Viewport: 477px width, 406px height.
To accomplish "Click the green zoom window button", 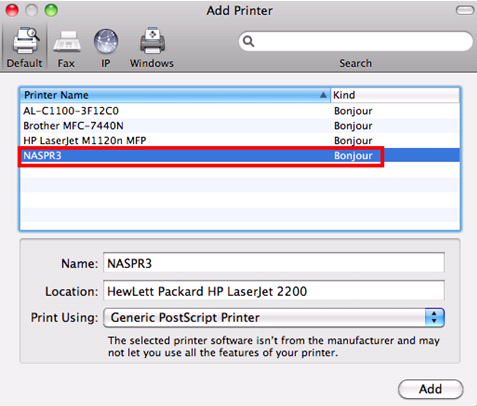I will click(x=51, y=10).
